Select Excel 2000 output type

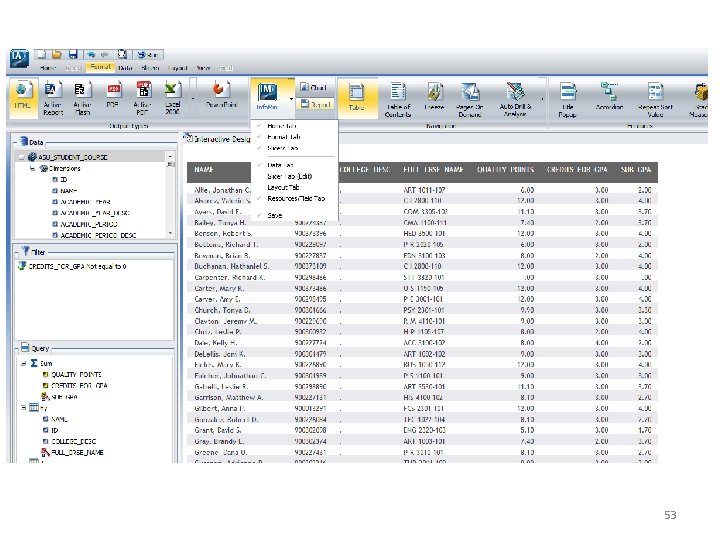pyautogui.click(x=173, y=97)
